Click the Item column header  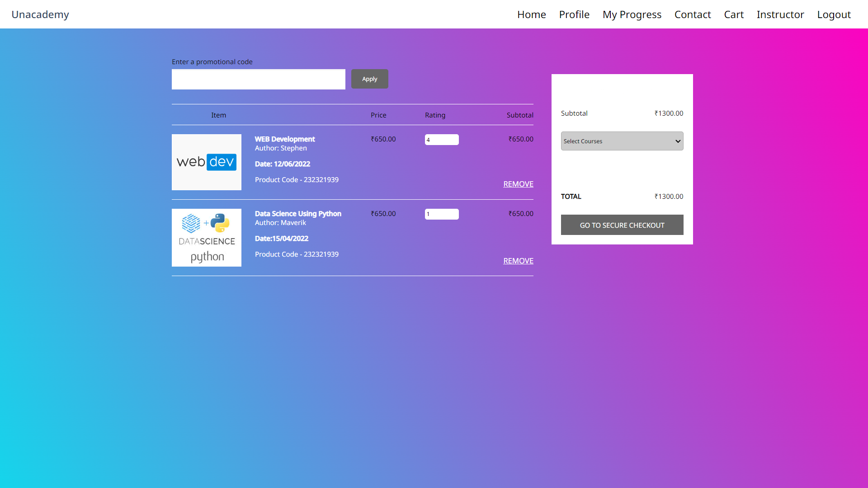tap(218, 115)
